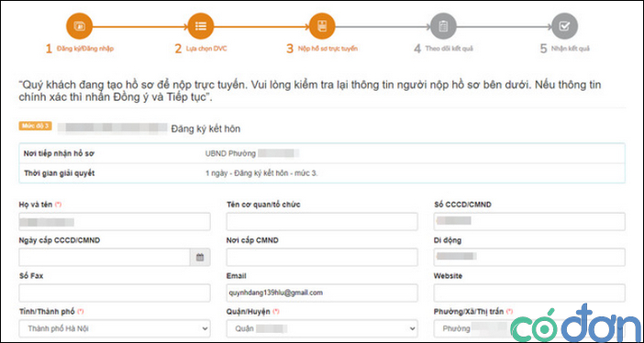Click the 'UBND Phường' value text

(x=230, y=154)
